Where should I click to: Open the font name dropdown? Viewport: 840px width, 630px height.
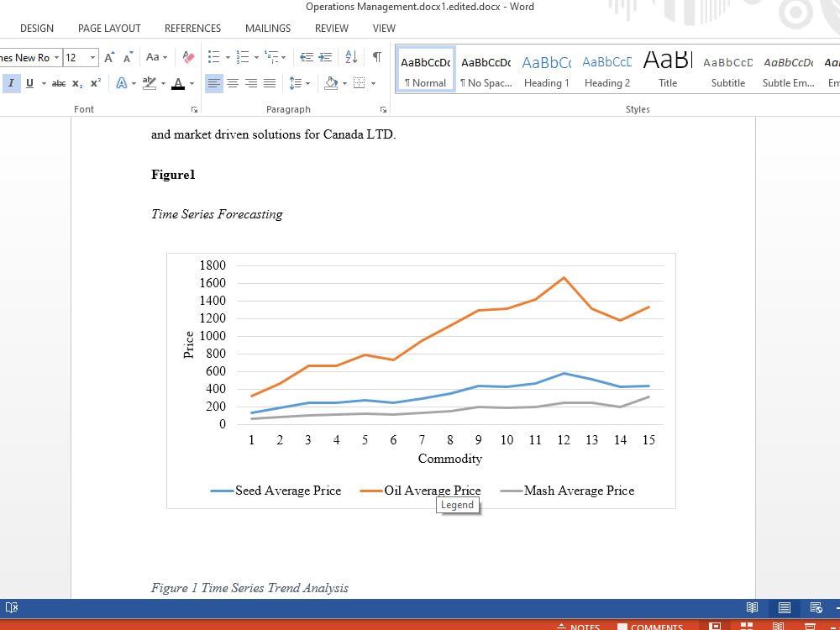[x=56, y=58]
